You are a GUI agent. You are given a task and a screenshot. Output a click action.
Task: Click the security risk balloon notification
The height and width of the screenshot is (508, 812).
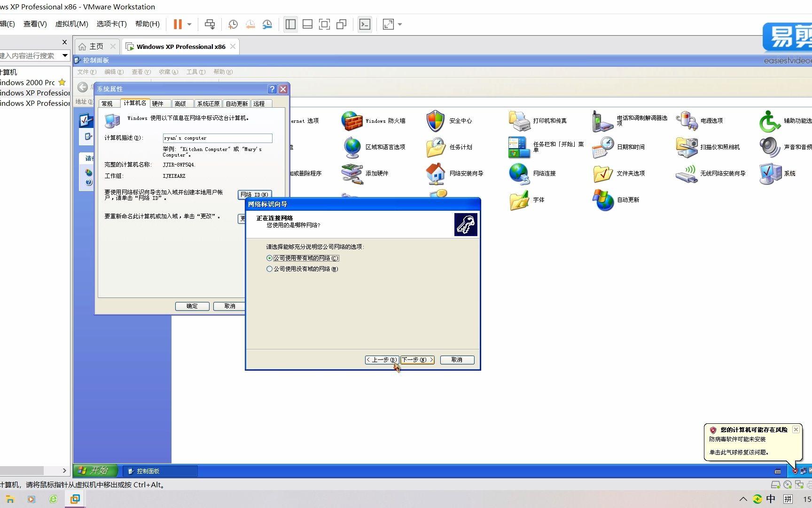click(752, 441)
